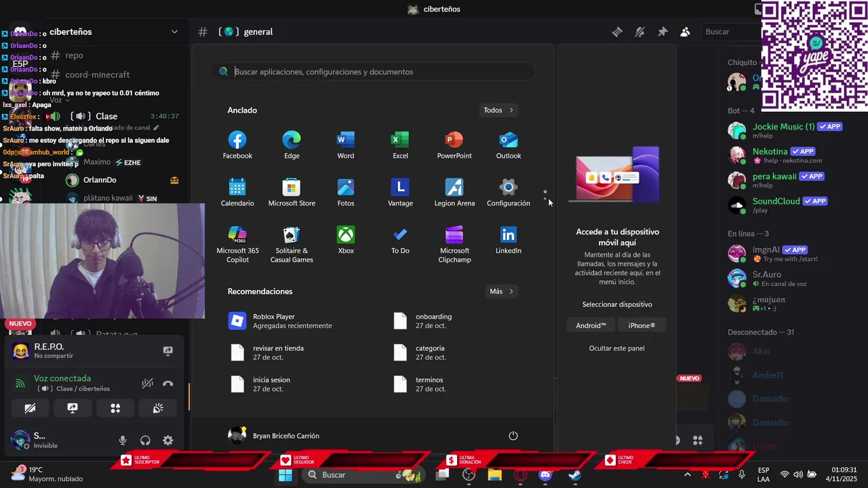Image resolution: width=868 pixels, height=488 pixels.
Task: Click Ocultar este panel link
Action: point(616,348)
